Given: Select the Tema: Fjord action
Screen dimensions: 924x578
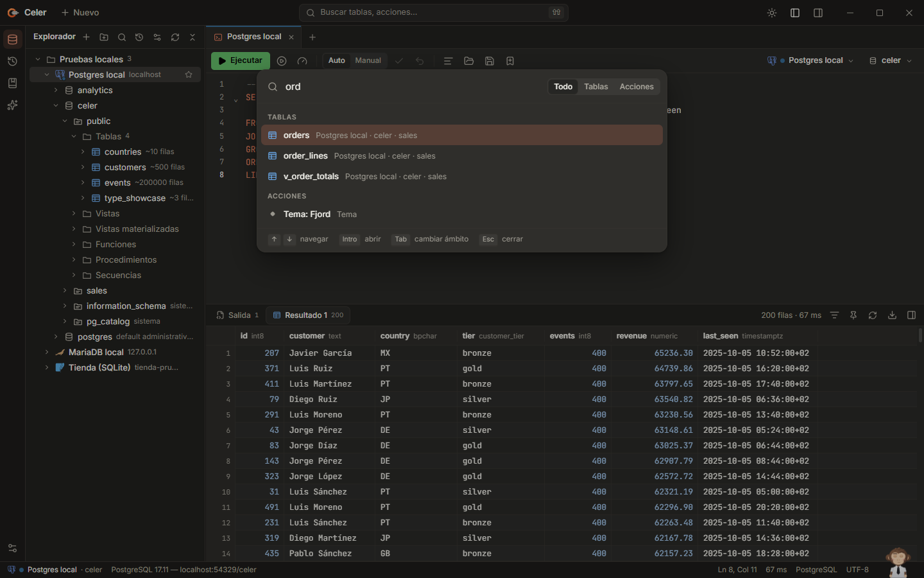Looking at the screenshot, I should pos(462,215).
